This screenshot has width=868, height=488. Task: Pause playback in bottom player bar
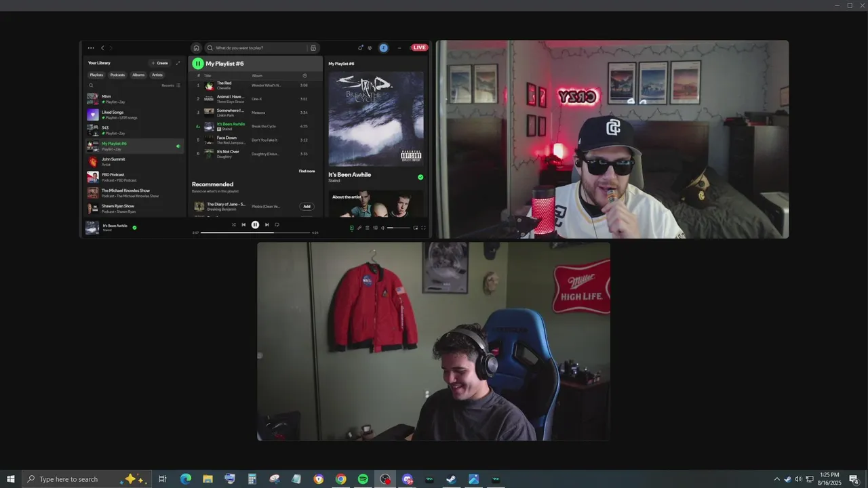coord(255,225)
